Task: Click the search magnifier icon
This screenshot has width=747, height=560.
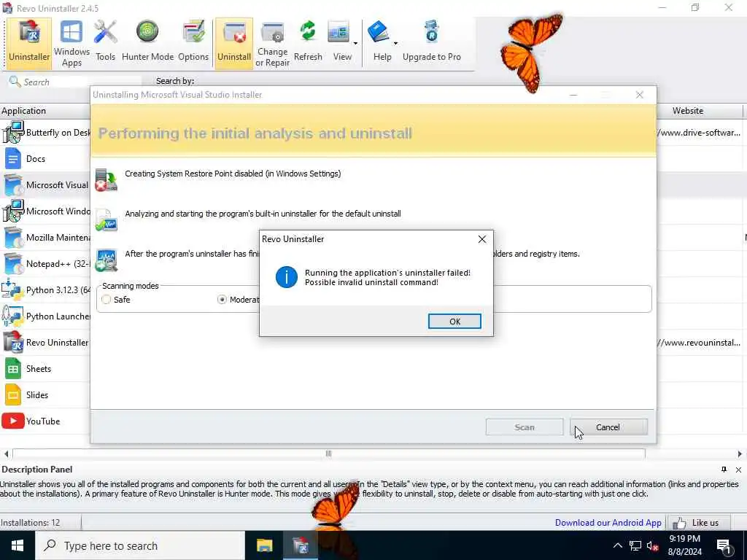Action: click(x=15, y=82)
